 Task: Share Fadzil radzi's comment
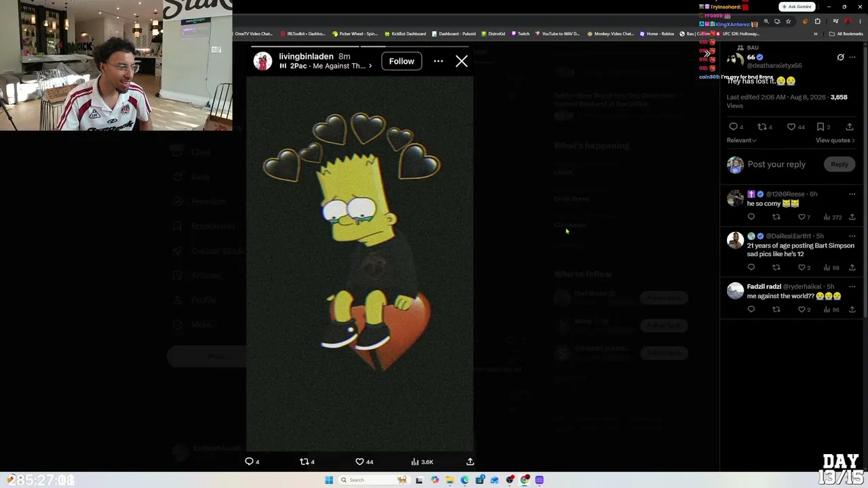tap(852, 310)
